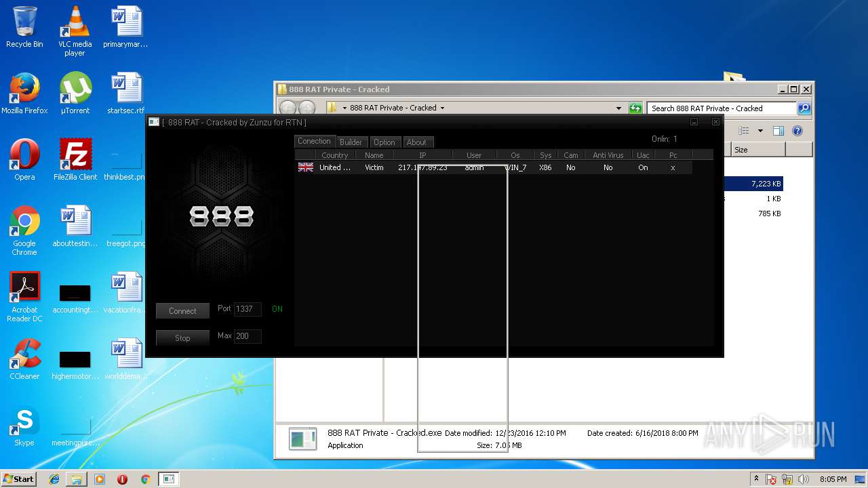
Task: Open Explorer help question mark icon
Action: pyautogui.click(x=797, y=131)
